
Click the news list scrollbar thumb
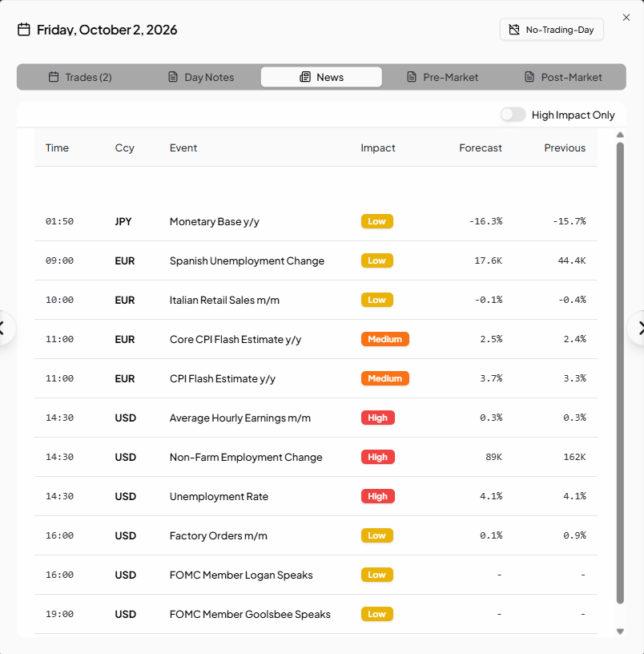pyautogui.click(x=620, y=373)
